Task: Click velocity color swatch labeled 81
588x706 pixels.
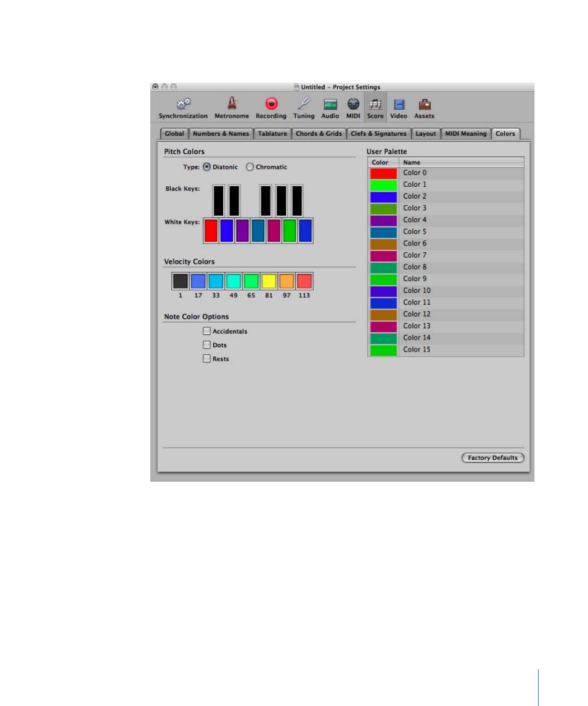Action: [x=269, y=281]
